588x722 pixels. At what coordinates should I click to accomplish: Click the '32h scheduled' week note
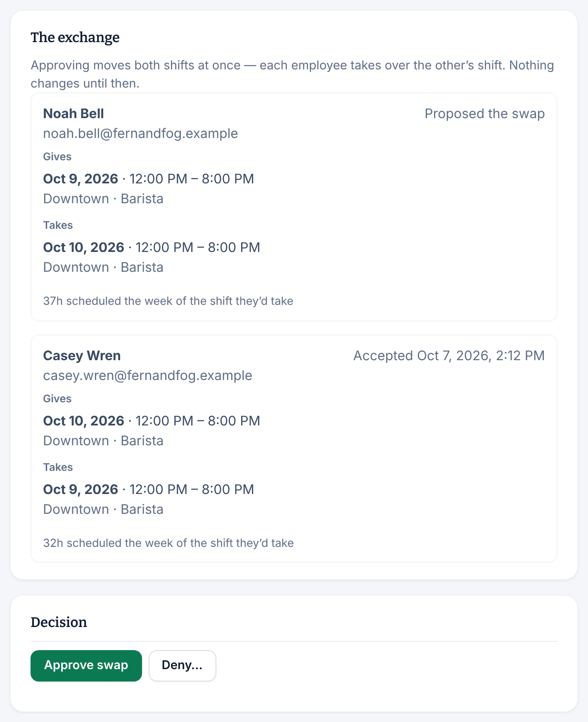[x=168, y=543]
